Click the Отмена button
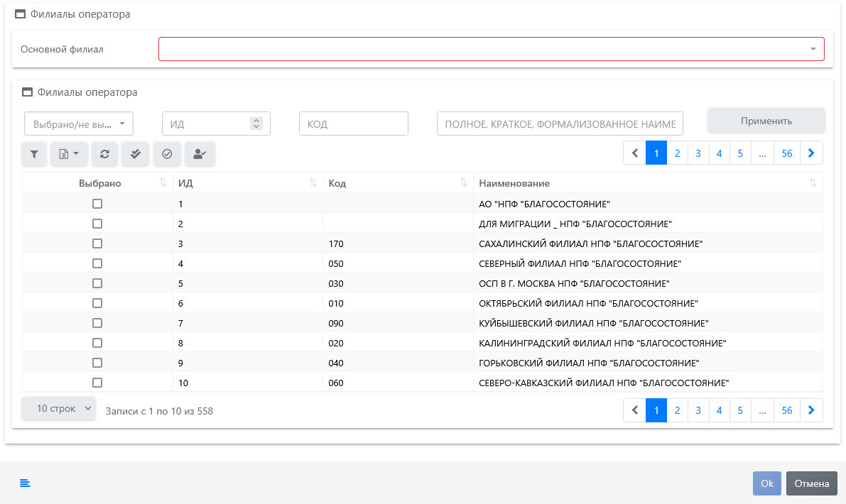Image resolution: width=846 pixels, height=504 pixels. (811, 483)
